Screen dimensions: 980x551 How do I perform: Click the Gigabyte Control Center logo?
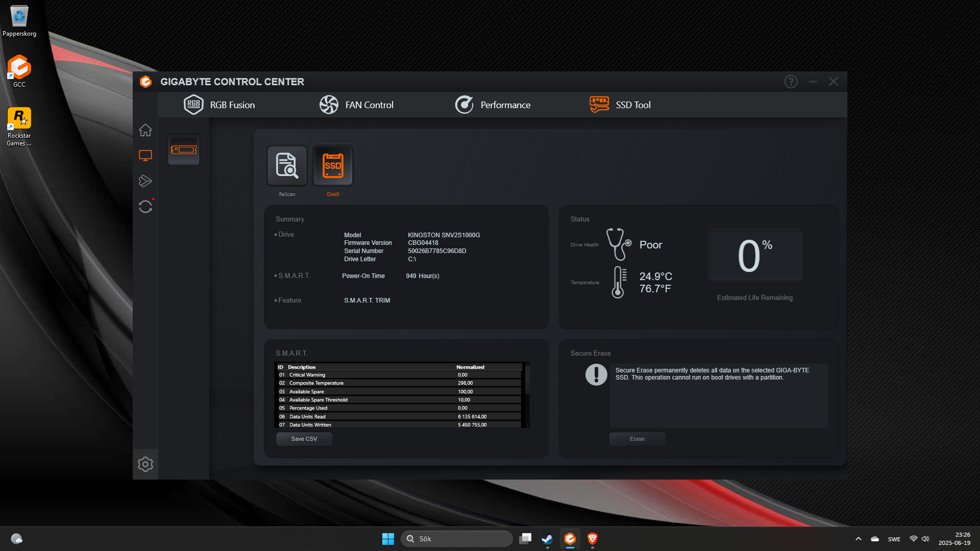tap(146, 82)
